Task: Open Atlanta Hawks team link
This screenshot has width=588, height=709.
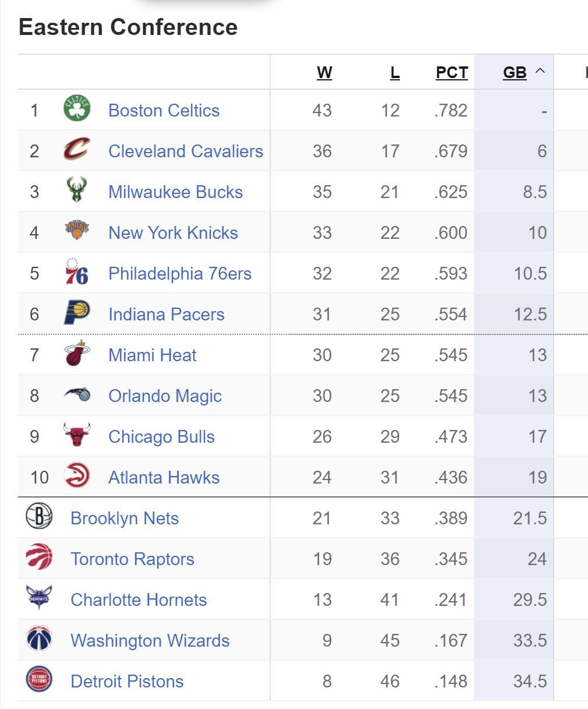Action: click(x=164, y=477)
